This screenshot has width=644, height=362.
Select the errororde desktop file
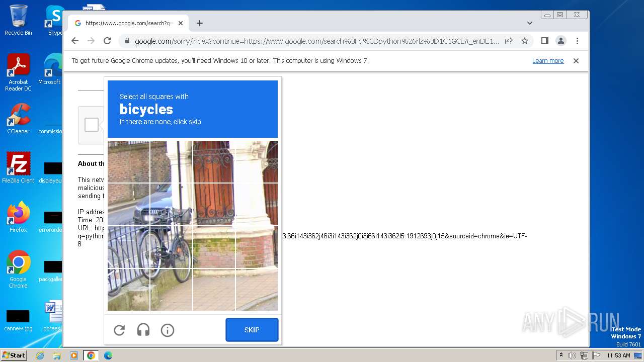coord(51,222)
